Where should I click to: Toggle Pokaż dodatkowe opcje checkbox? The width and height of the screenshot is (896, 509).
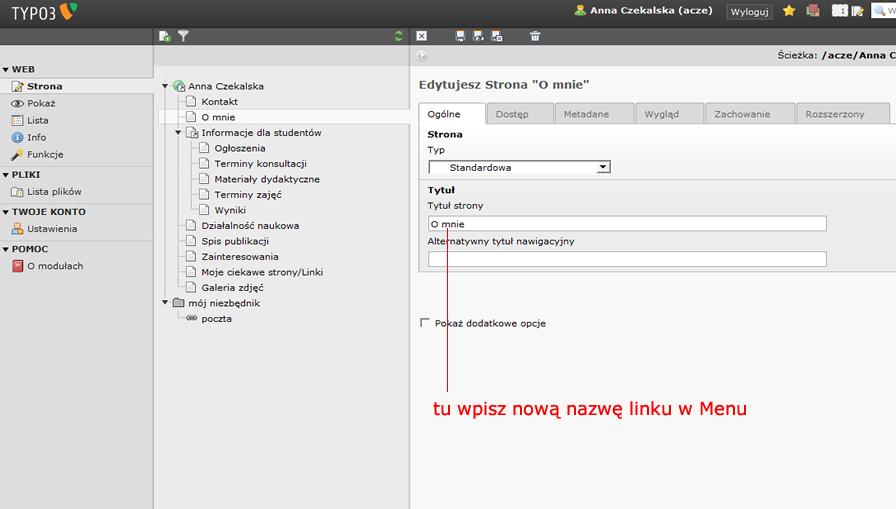pos(425,323)
